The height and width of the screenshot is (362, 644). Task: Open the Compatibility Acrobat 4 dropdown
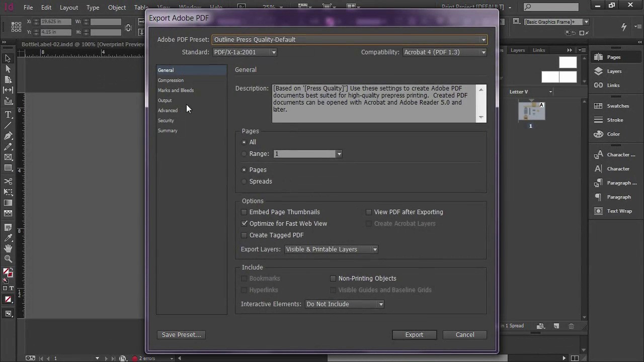pos(445,52)
